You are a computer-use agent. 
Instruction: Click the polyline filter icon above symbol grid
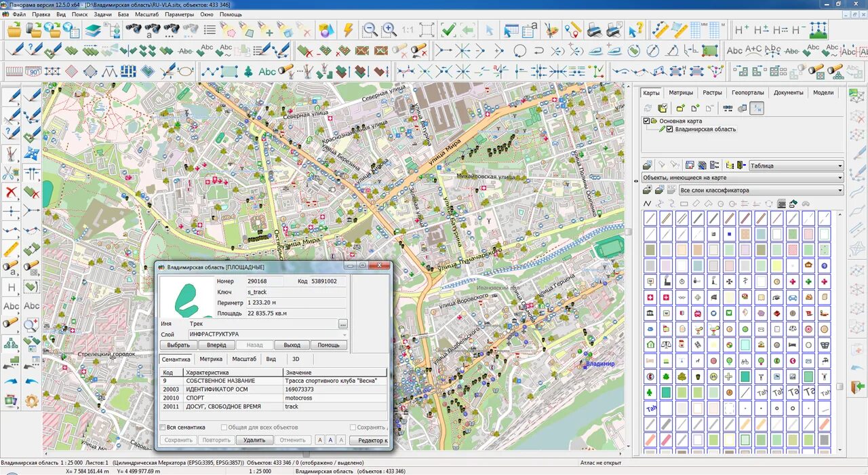648,204
